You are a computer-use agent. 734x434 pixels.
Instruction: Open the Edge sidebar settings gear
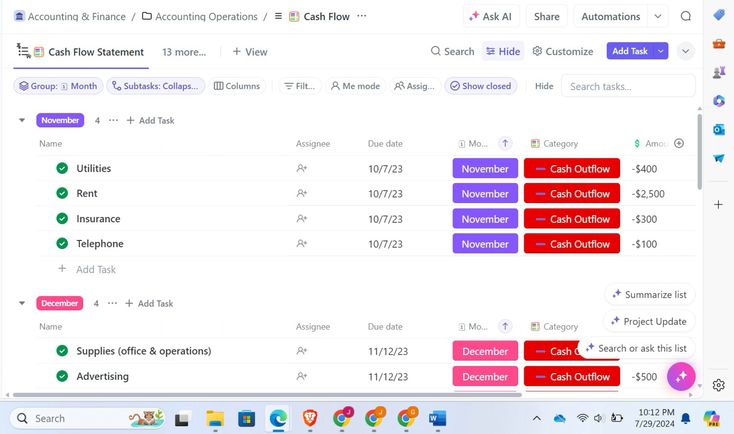click(x=719, y=385)
